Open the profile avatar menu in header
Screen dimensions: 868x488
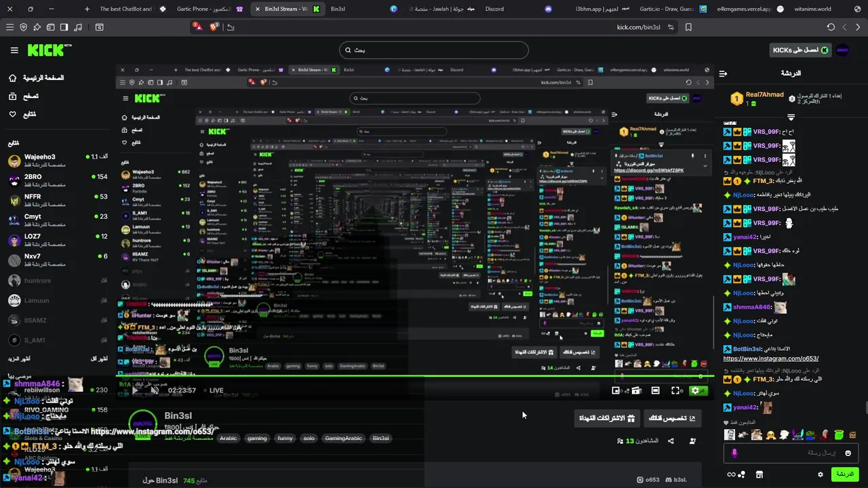coord(842,50)
